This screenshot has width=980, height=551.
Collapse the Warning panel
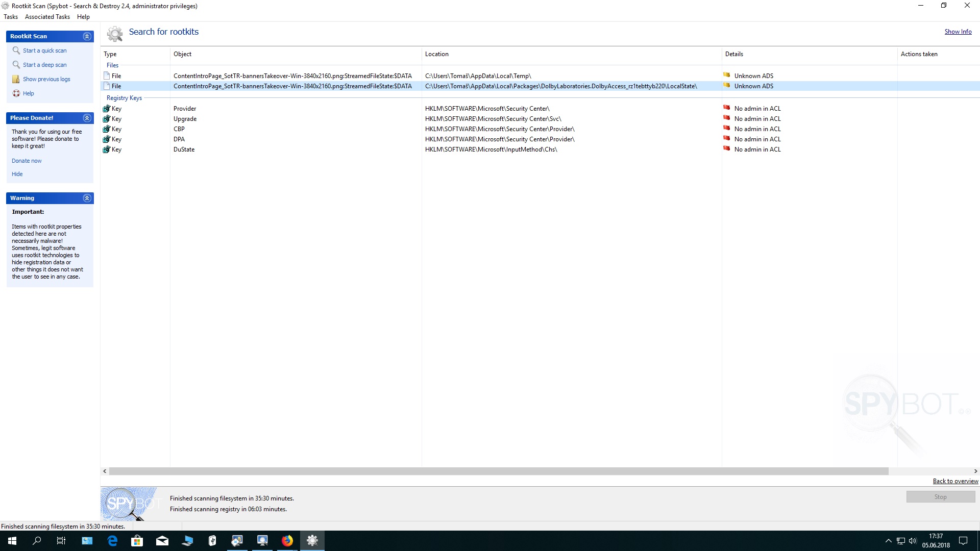87,198
